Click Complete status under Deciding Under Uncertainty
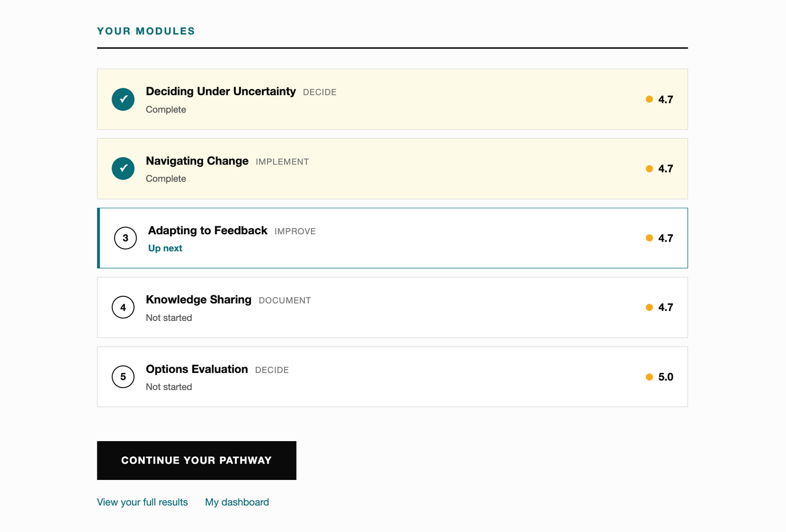This screenshot has width=786, height=532. point(166,110)
